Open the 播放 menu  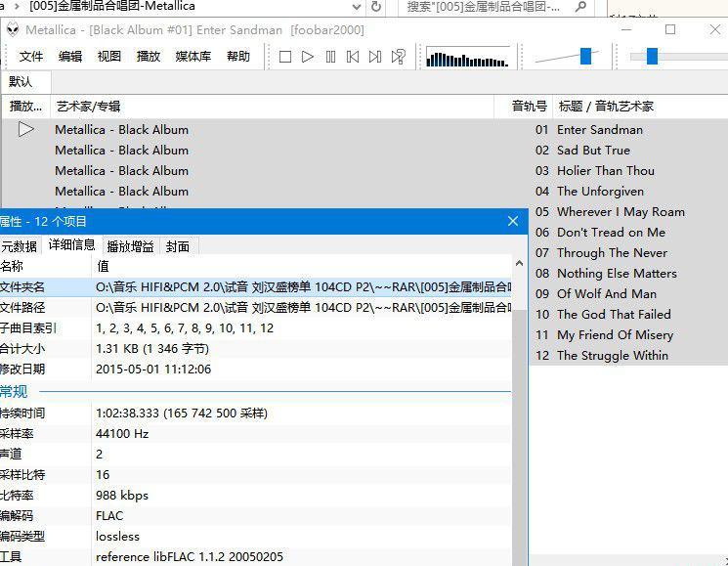(x=149, y=56)
